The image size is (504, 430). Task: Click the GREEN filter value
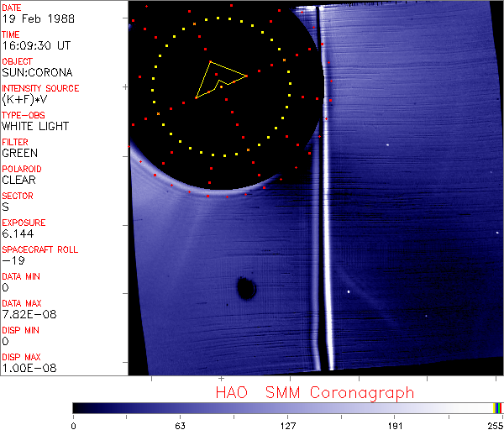tap(19, 153)
